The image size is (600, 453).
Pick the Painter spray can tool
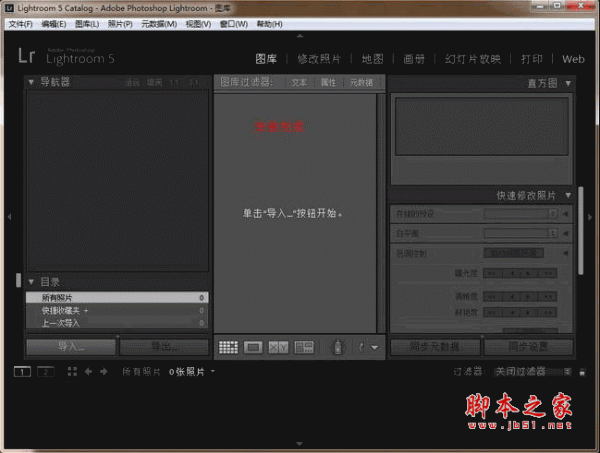click(x=338, y=347)
